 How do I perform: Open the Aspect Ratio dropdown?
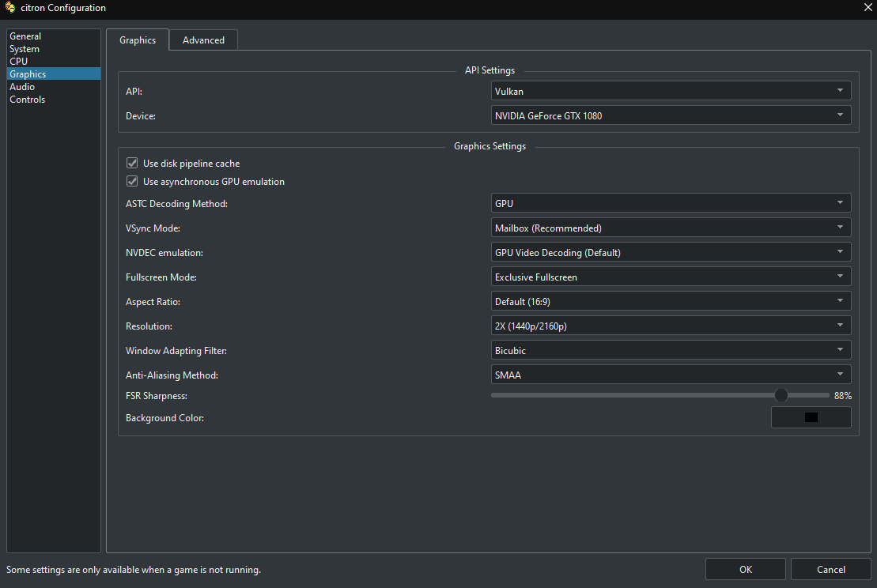(x=671, y=302)
